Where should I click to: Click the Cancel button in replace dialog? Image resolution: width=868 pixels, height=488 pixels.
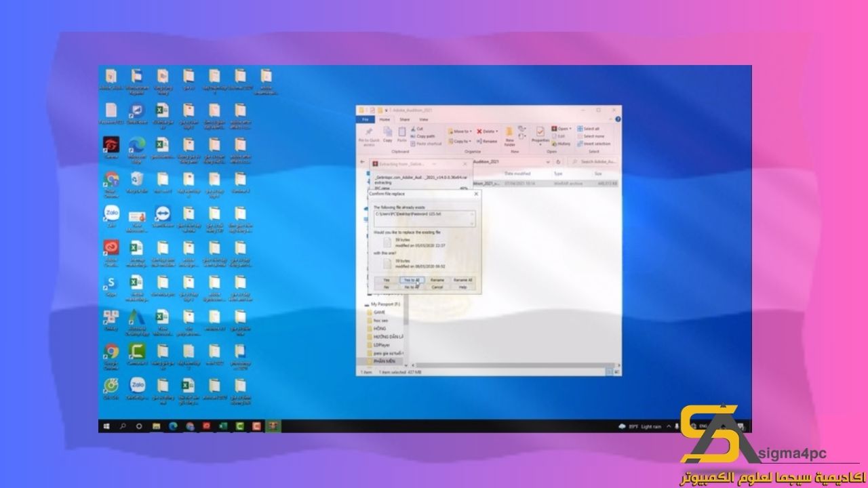pyautogui.click(x=437, y=287)
